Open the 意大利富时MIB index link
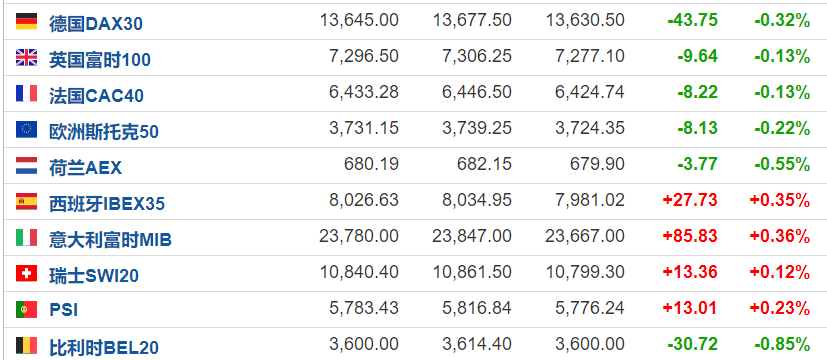827x360 pixels. 110,239
